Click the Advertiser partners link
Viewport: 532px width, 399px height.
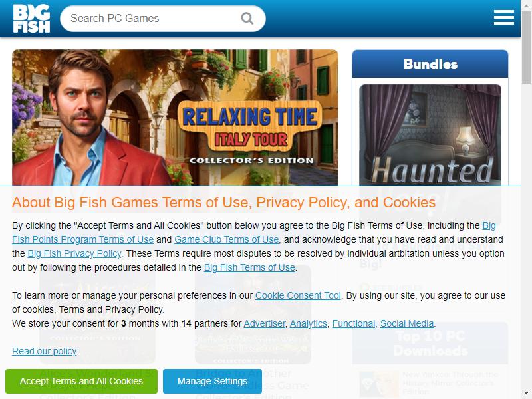click(264, 323)
